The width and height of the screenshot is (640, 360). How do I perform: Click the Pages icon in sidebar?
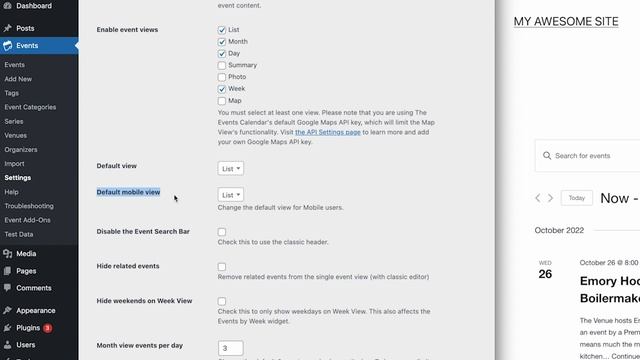point(7,271)
